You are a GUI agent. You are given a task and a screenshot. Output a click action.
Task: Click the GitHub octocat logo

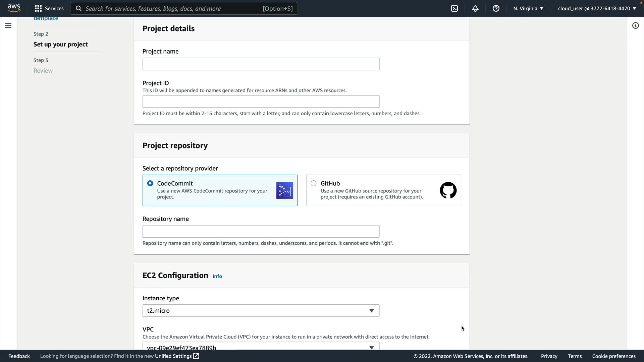click(x=448, y=190)
